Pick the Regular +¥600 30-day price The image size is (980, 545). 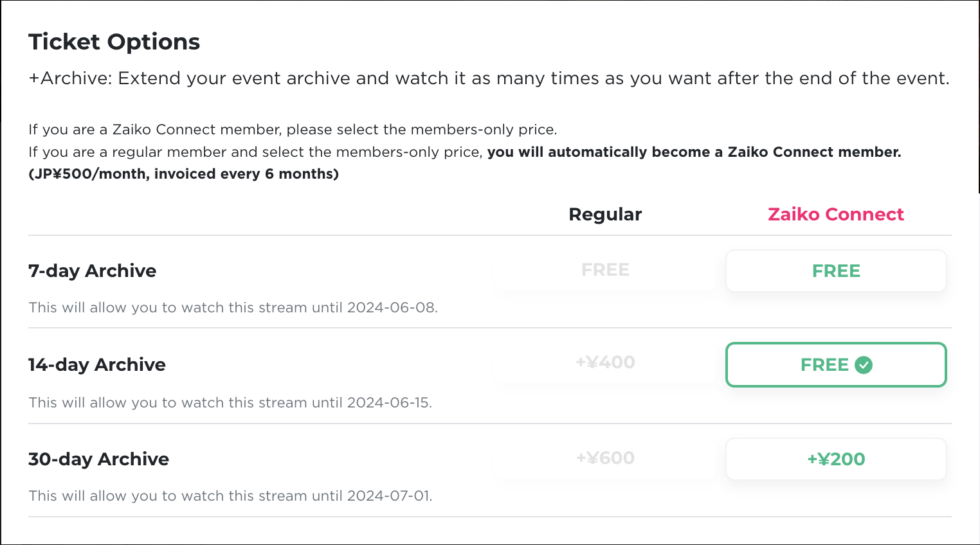[605, 458]
